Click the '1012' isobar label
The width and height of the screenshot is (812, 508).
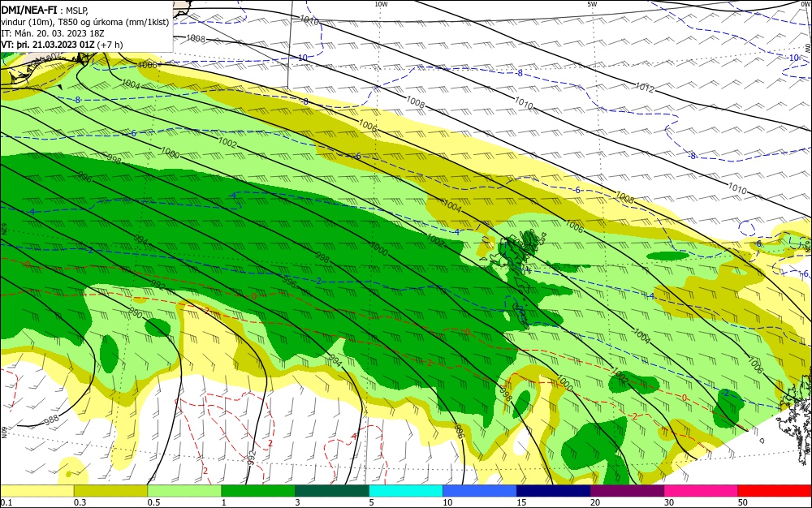pos(645,88)
